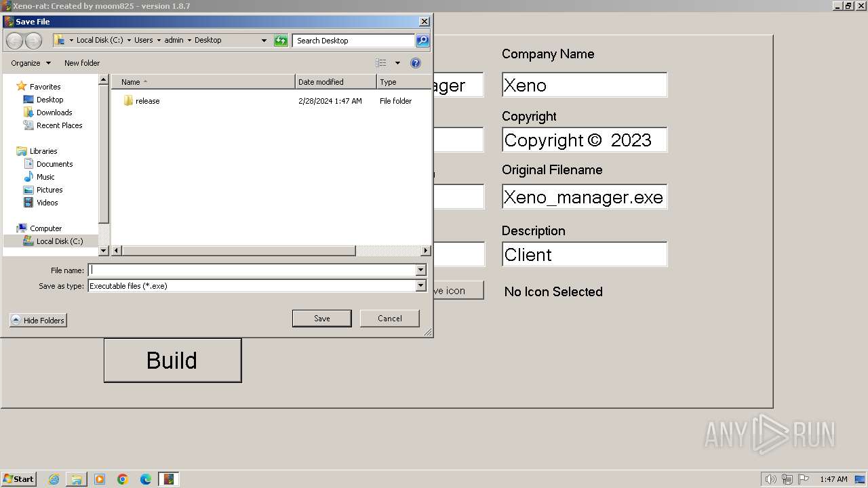Viewport: 868px width, 488px height.
Task: Open Music library
Action: pos(45,177)
